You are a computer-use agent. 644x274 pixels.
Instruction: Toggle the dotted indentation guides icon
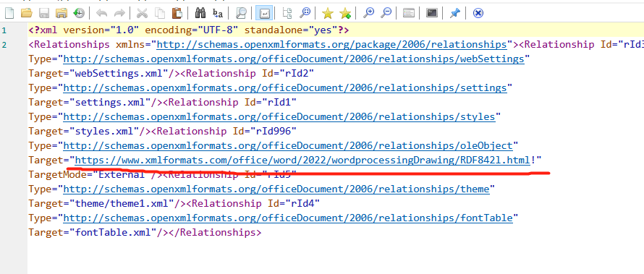(x=287, y=13)
